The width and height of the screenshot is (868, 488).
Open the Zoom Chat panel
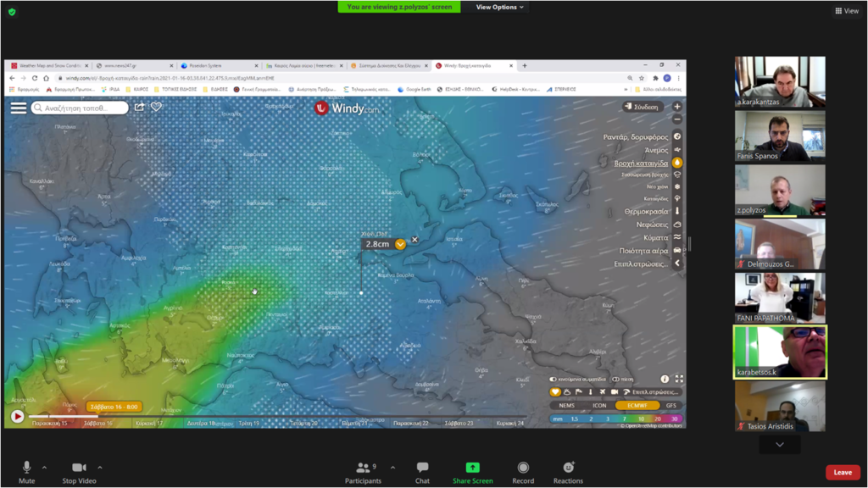(x=422, y=472)
